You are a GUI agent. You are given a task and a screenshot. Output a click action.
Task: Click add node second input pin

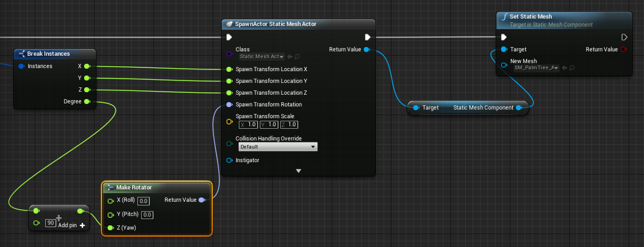click(36, 223)
